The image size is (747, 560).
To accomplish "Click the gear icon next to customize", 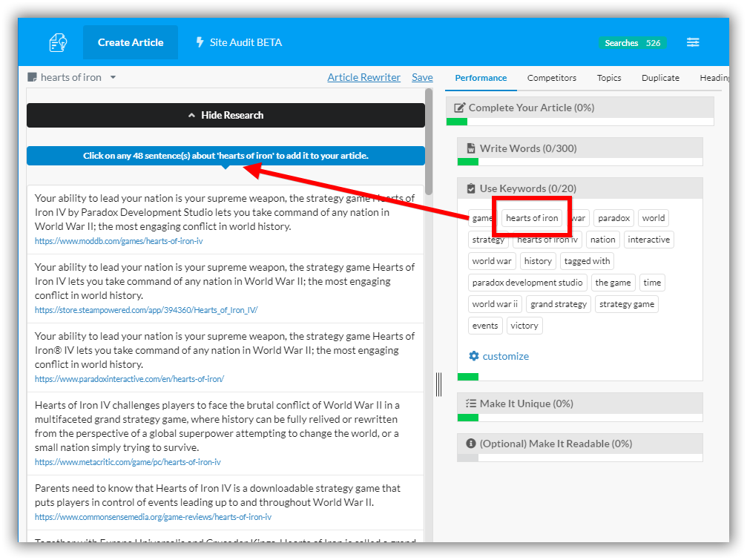I will click(473, 356).
